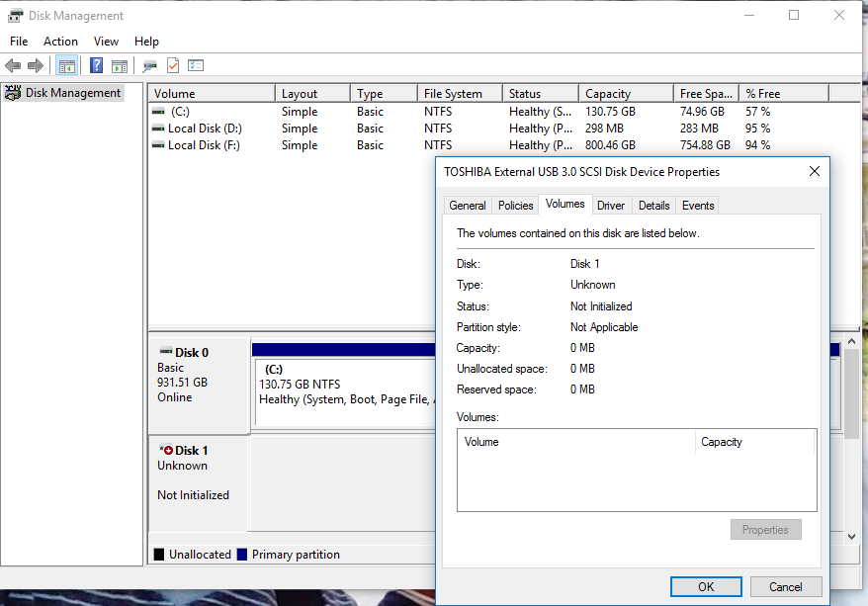Sort by the Capacity column header in volume list
Image resolution: width=868 pixels, height=606 pixels.
tap(627, 94)
